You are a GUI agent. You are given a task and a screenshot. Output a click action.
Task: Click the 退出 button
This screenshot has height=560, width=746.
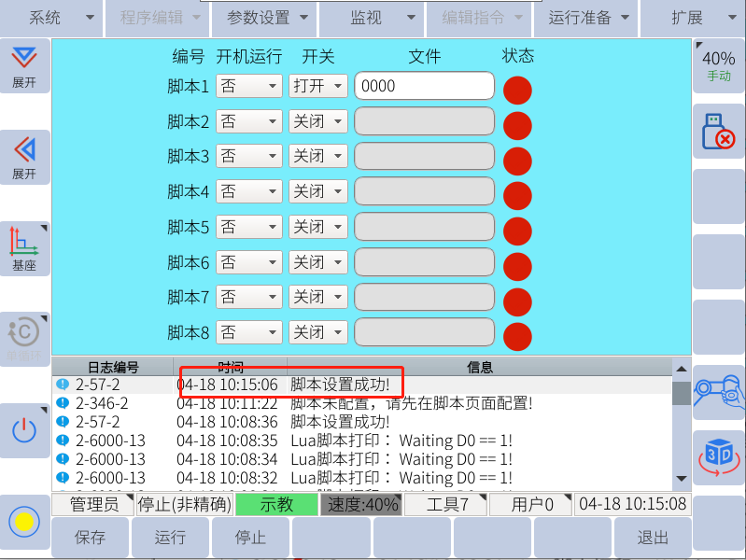point(653,538)
